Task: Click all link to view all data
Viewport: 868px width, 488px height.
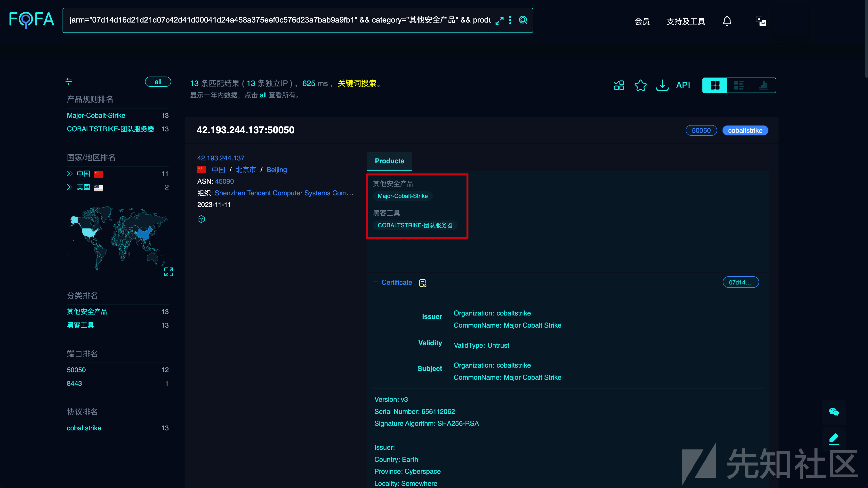Action: pos(263,95)
